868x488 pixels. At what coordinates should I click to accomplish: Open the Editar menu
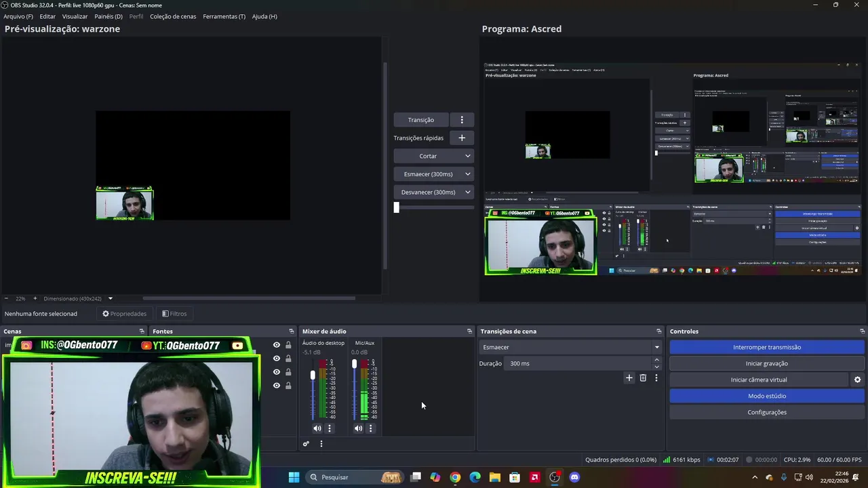(x=47, y=16)
